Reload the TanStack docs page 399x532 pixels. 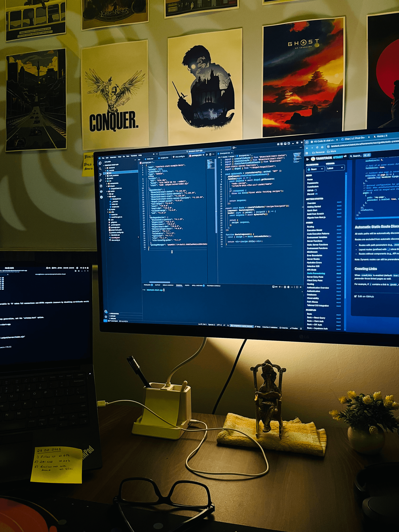[317, 147]
